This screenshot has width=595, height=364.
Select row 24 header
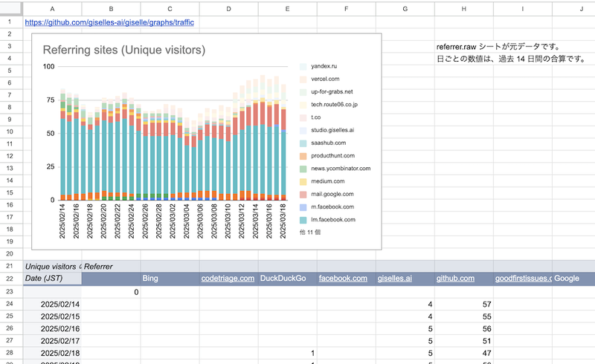(10, 304)
